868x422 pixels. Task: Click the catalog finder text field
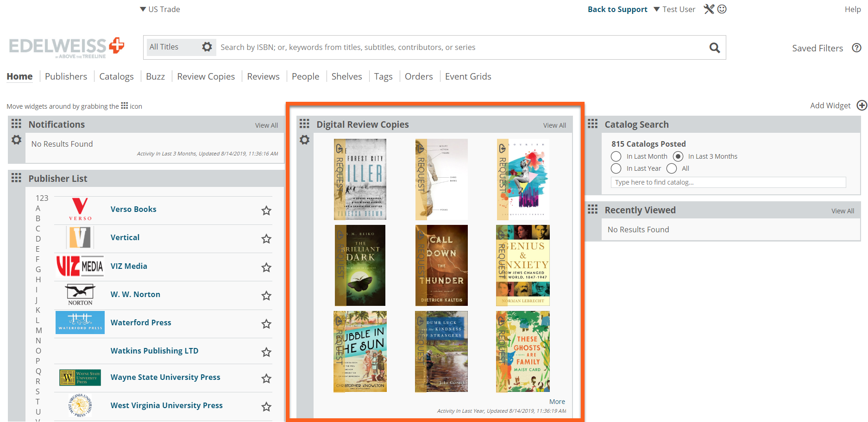click(728, 182)
